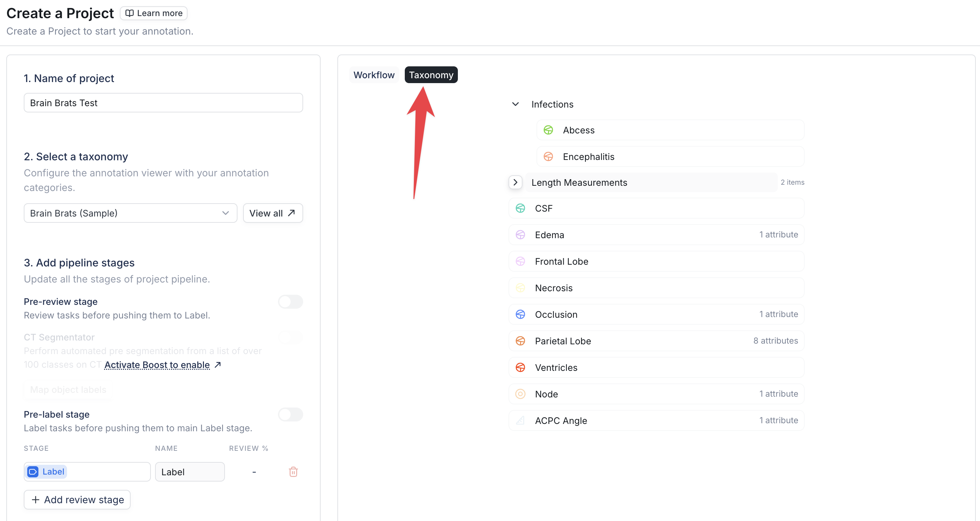Screen dimensions: 980x521
Task: Click the Map object labels button
Action: coord(68,390)
